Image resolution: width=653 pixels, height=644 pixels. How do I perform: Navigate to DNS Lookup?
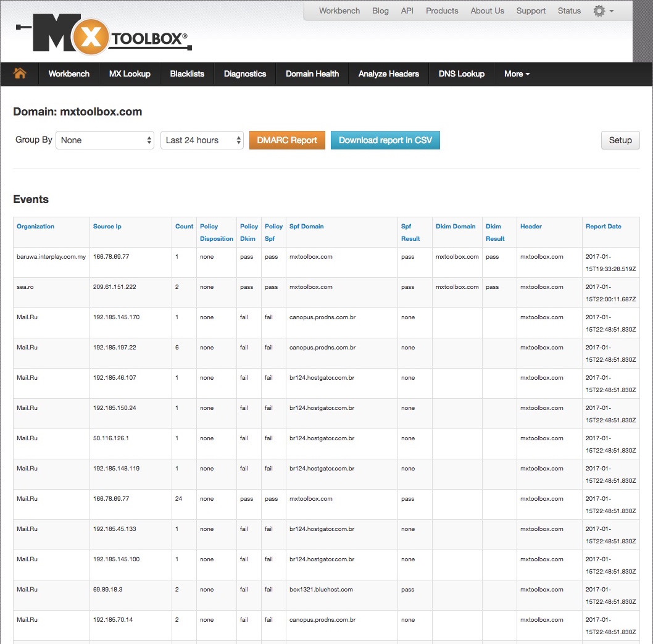coord(461,73)
